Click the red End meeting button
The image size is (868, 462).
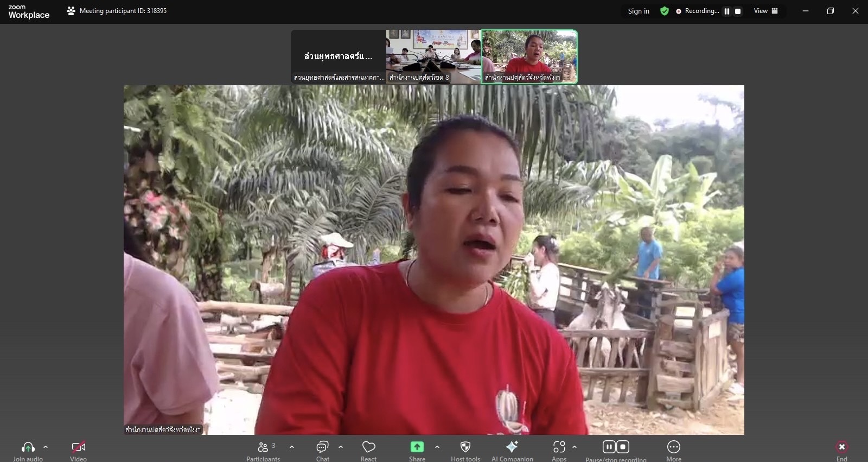tap(841, 447)
